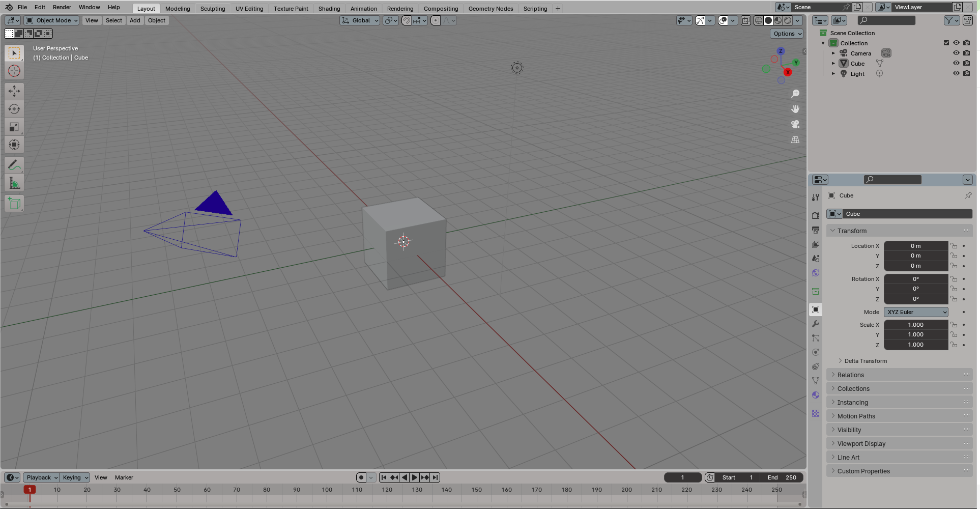Open the Playback dropdown in timeline
This screenshot has height=509, width=980.
coord(41,477)
